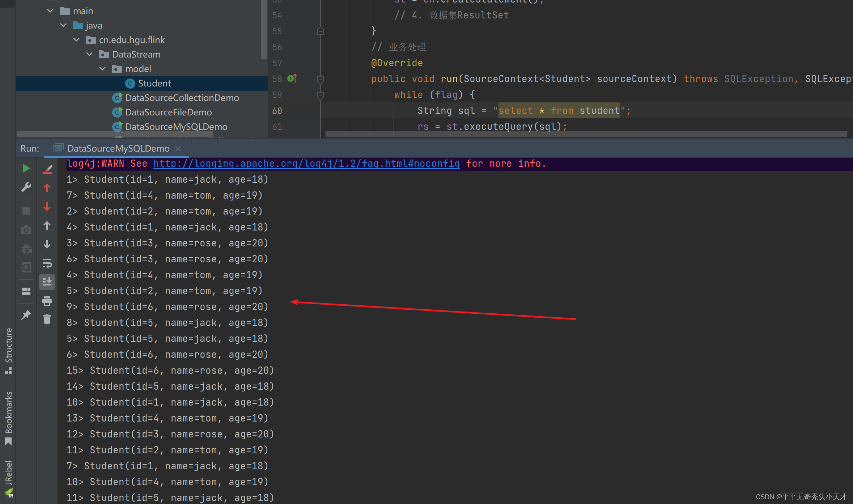Click the camera snapshot icon in Run panel
This screenshot has width=853, height=504.
pyautogui.click(x=26, y=229)
